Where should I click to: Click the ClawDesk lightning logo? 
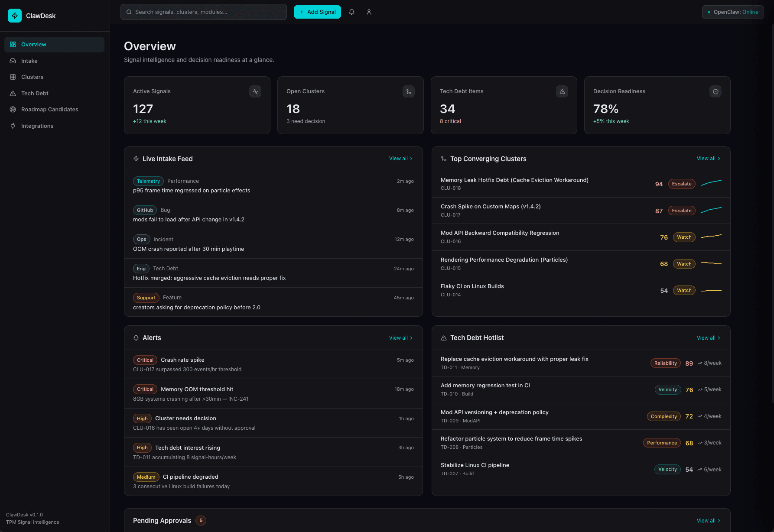click(x=15, y=16)
